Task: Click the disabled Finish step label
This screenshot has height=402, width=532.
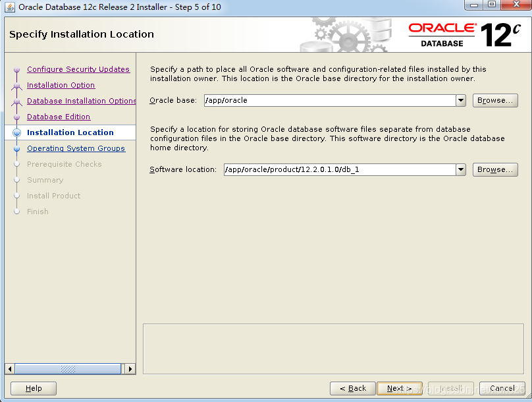Action: point(38,212)
